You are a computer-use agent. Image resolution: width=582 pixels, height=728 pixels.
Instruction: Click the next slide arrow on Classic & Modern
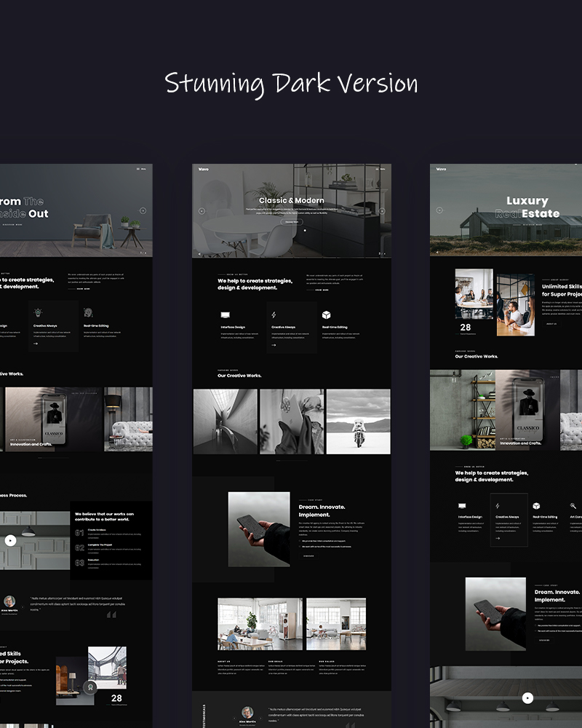pos(382,211)
